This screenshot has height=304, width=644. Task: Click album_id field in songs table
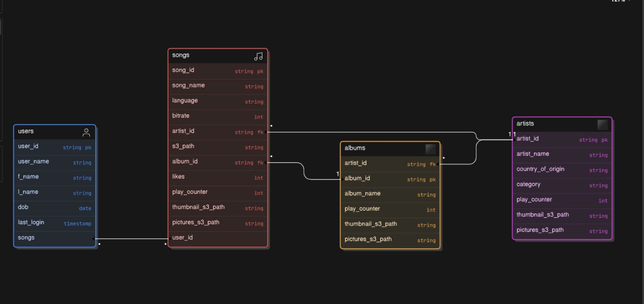(x=218, y=162)
